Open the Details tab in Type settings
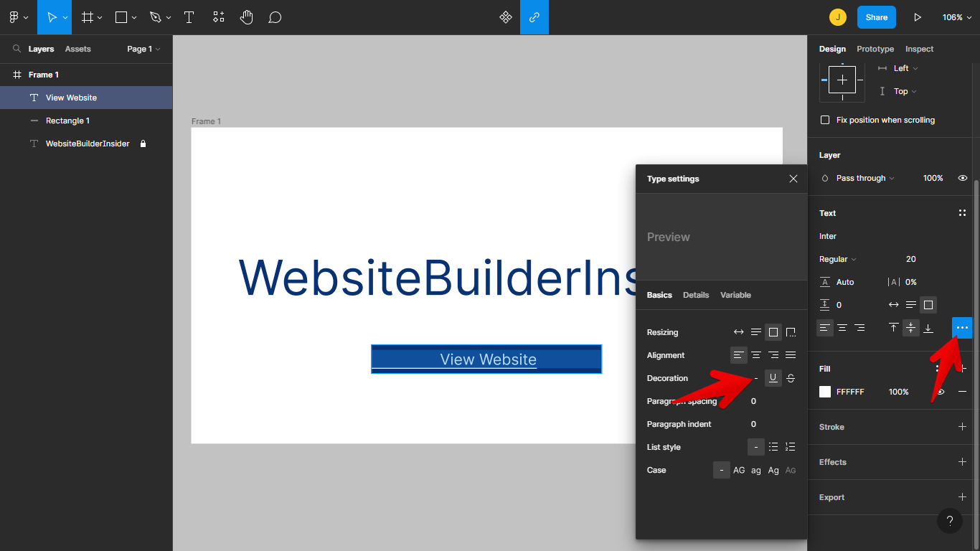Viewport: 980px width, 551px height. pyautogui.click(x=696, y=295)
